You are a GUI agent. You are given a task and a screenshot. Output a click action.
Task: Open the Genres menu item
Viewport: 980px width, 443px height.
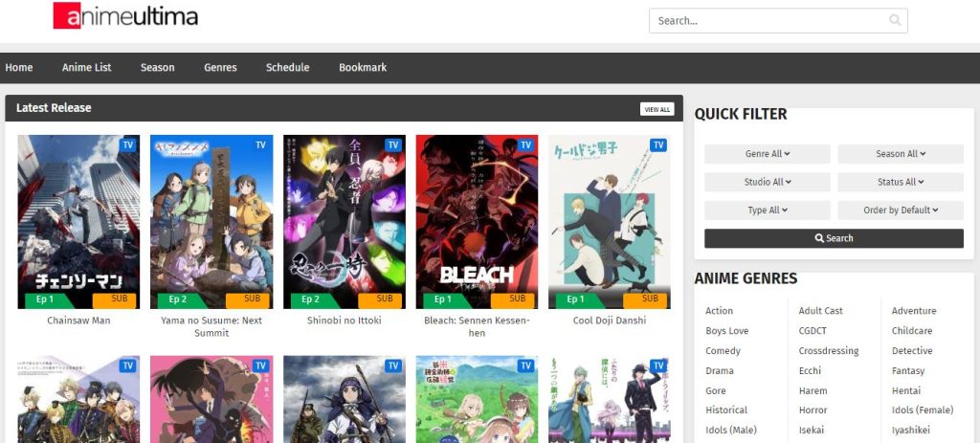tap(220, 68)
